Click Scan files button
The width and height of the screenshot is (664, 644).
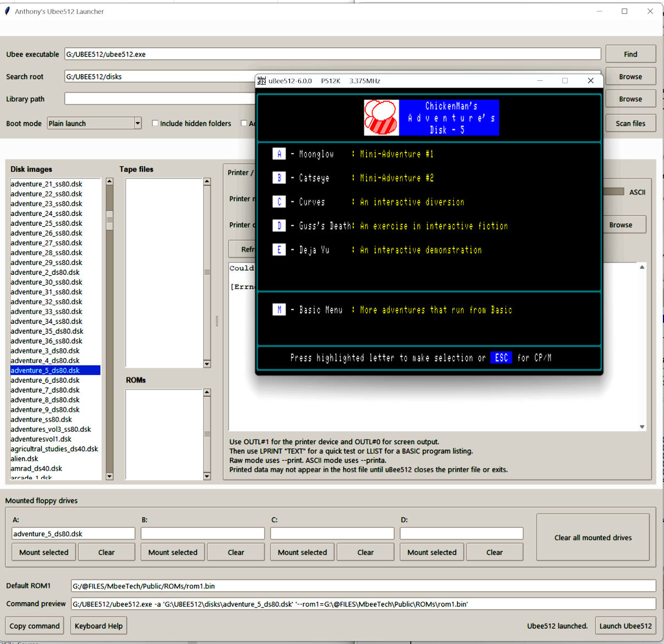pyautogui.click(x=630, y=123)
